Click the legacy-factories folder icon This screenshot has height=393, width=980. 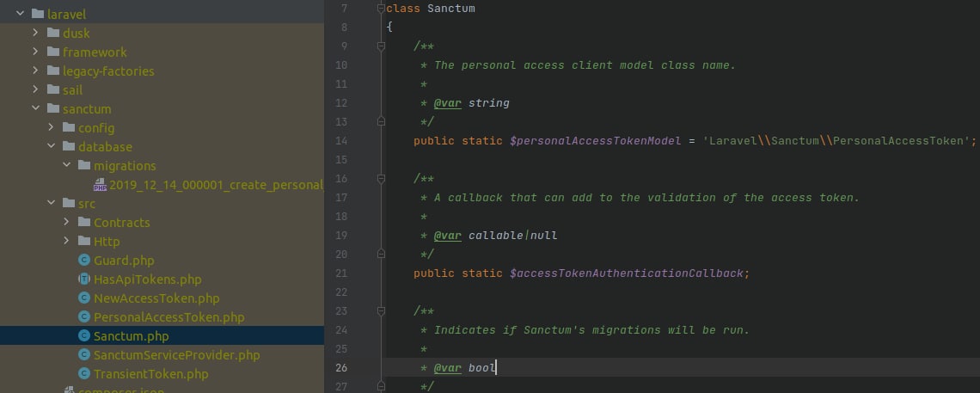coord(53,71)
